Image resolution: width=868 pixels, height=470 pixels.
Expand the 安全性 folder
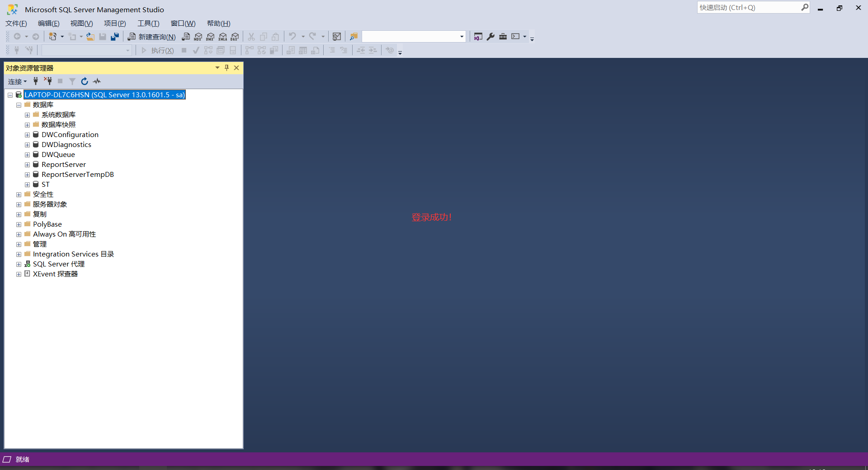19,195
